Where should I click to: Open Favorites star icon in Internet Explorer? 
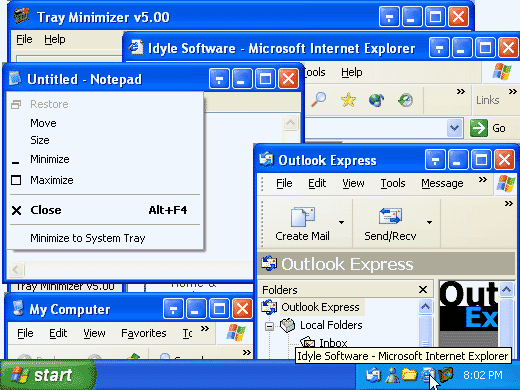point(348,100)
